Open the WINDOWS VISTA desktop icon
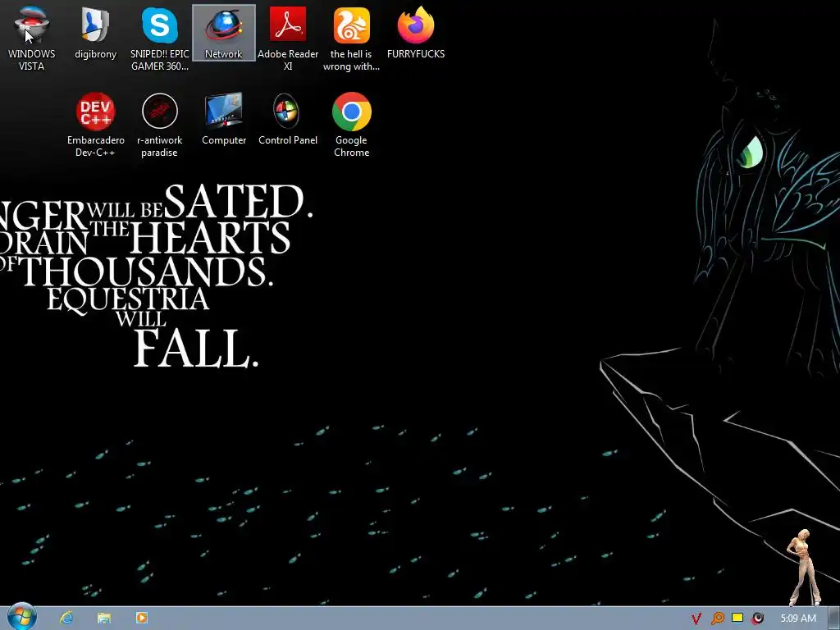The image size is (840, 630). [x=32, y=38]
